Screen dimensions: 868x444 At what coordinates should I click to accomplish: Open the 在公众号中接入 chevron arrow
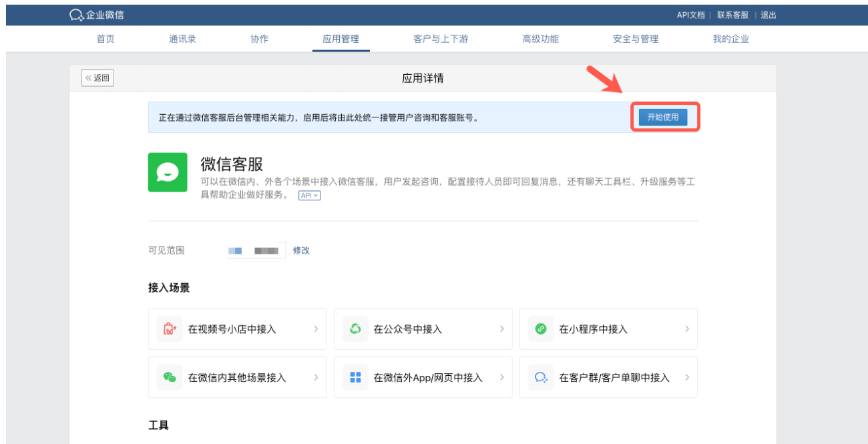coord(501,329)
